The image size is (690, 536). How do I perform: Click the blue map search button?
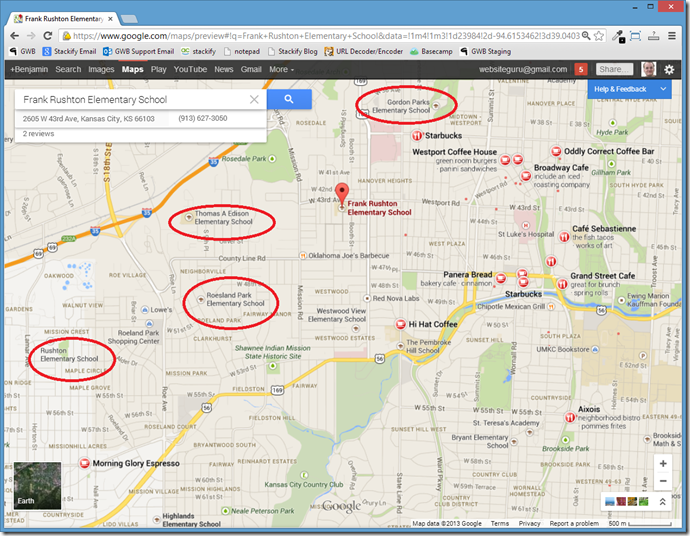pyautogui.click(x=289, y=99)
